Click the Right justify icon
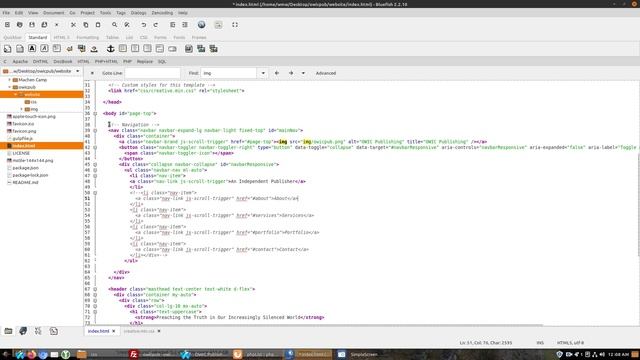This screenshot has width=640, height=360. coord(147,49)
